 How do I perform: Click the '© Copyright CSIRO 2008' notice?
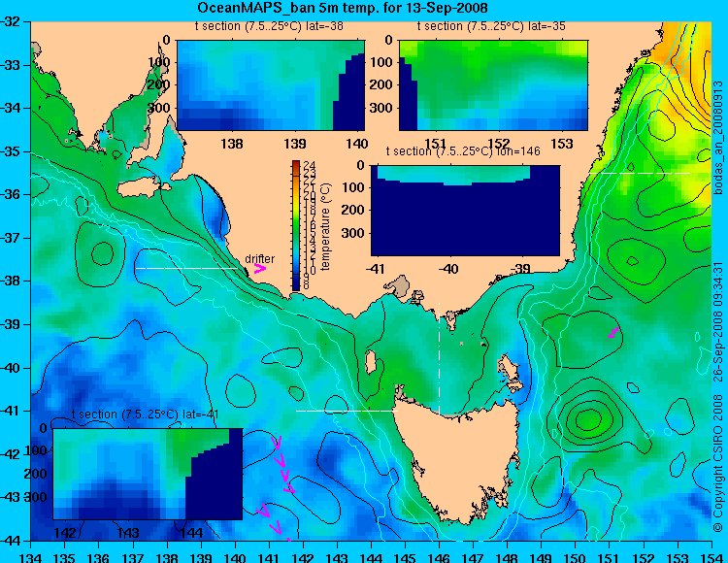click(x=717, y=461)
